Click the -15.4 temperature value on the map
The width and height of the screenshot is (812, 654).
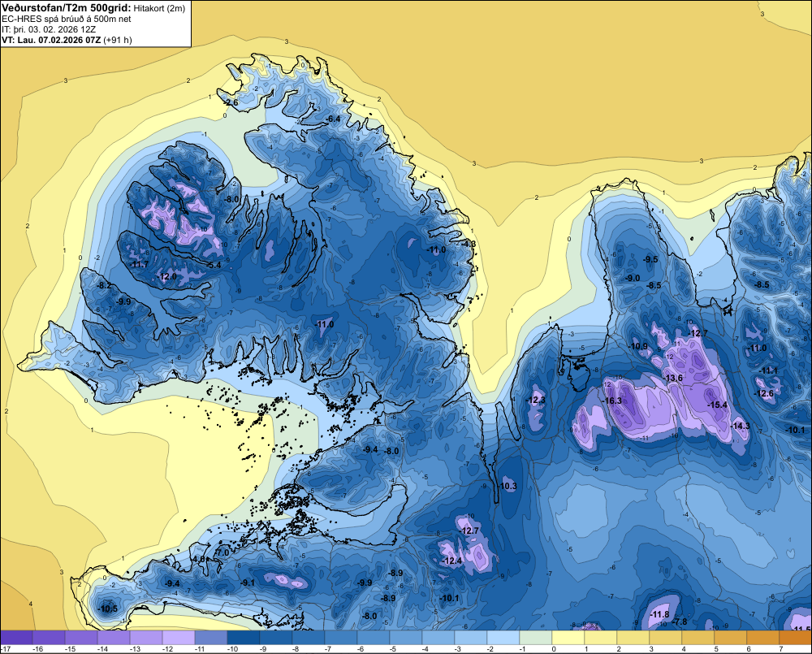pyautogui.click(x=718, y=405)
